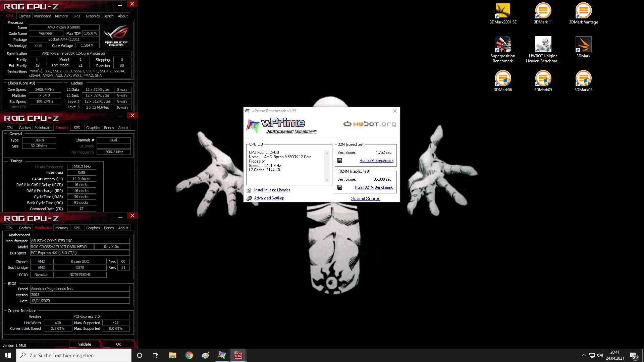
Task: Open SPD tab in top CPU-Z window
Action: coord(77,16)
